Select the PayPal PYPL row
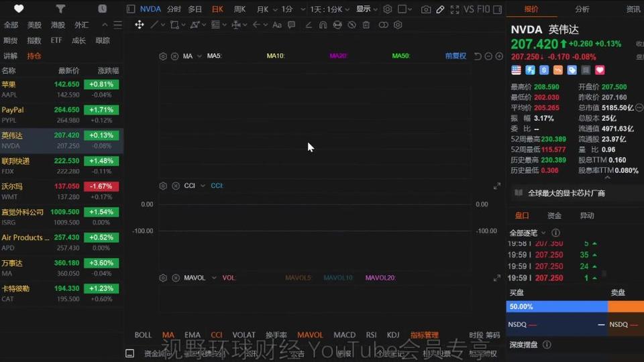 click(x=62, y=115)
